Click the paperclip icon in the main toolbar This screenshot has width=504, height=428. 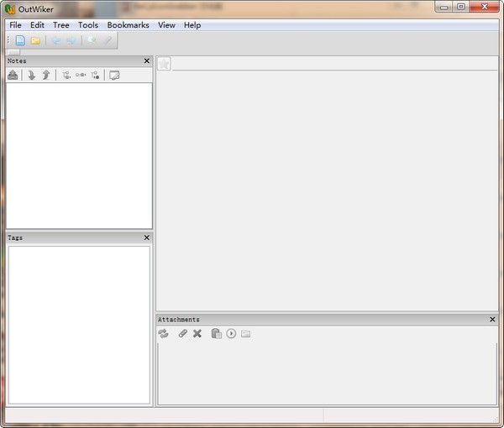click(x=108, y=40)
